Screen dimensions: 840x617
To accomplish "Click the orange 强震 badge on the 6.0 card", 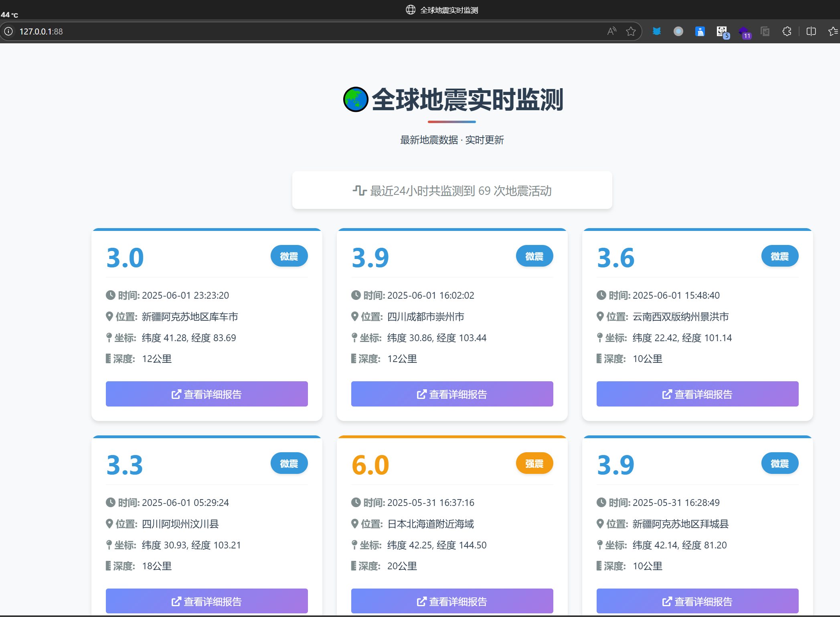I will click(534, 463).
